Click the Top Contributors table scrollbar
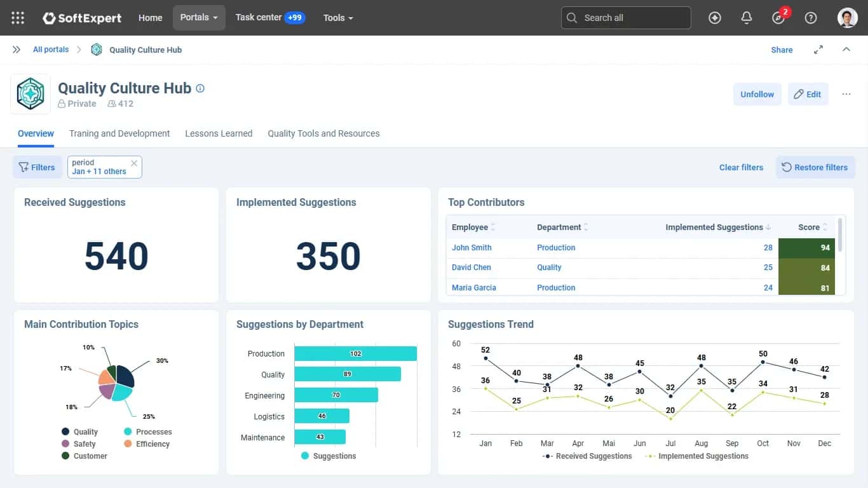Screen dimensions: 868x488 click(841, 235)
